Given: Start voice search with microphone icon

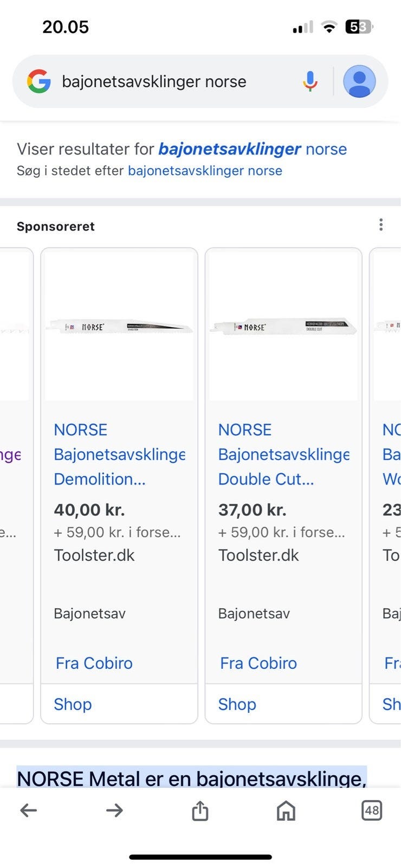Looking at the screenshot, I should [x=310, y=81].
